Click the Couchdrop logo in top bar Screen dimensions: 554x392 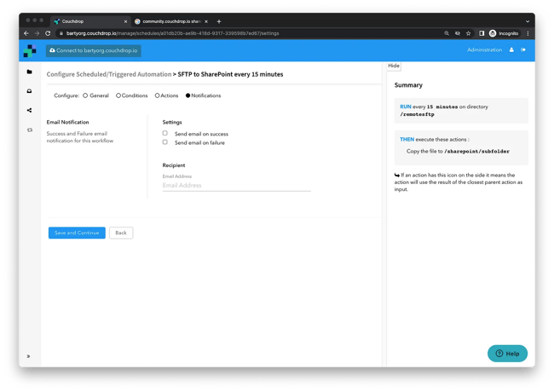click(30, 51)
